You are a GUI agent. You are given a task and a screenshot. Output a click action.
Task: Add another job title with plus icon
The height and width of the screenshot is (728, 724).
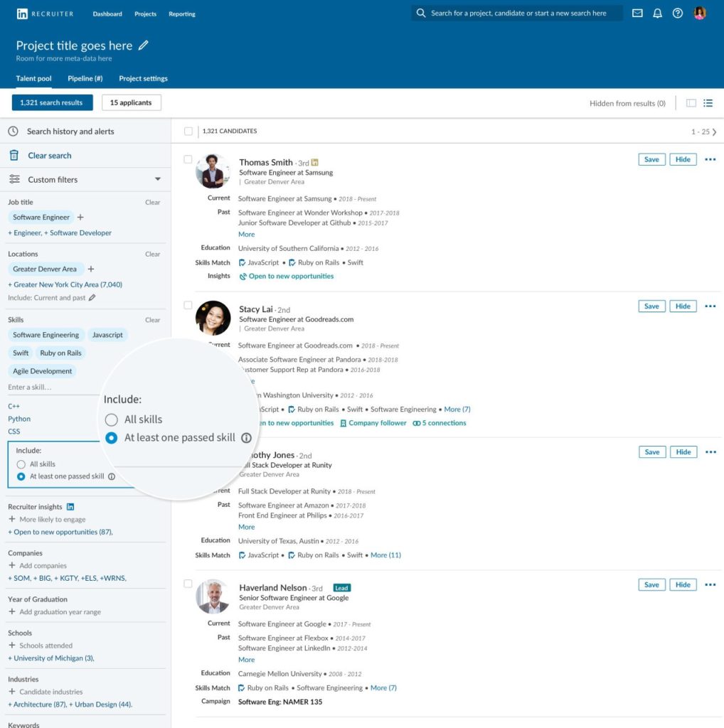click(80, 218)
